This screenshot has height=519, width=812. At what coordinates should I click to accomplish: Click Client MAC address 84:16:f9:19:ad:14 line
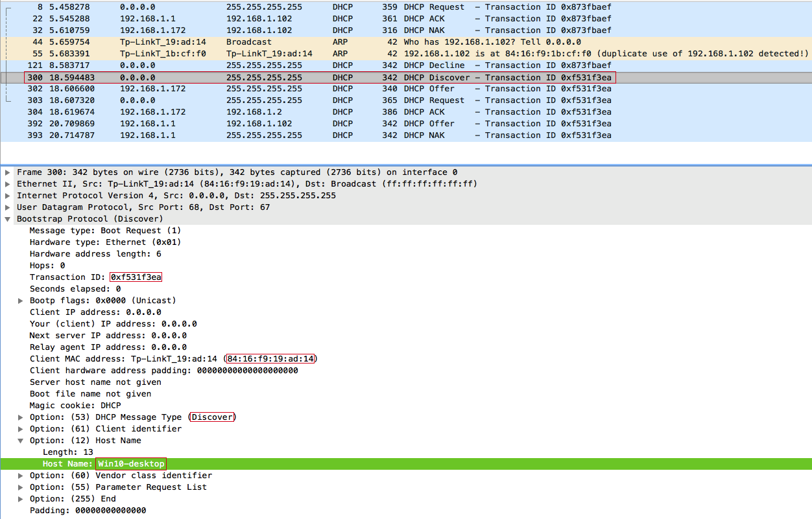click(173, 359)
